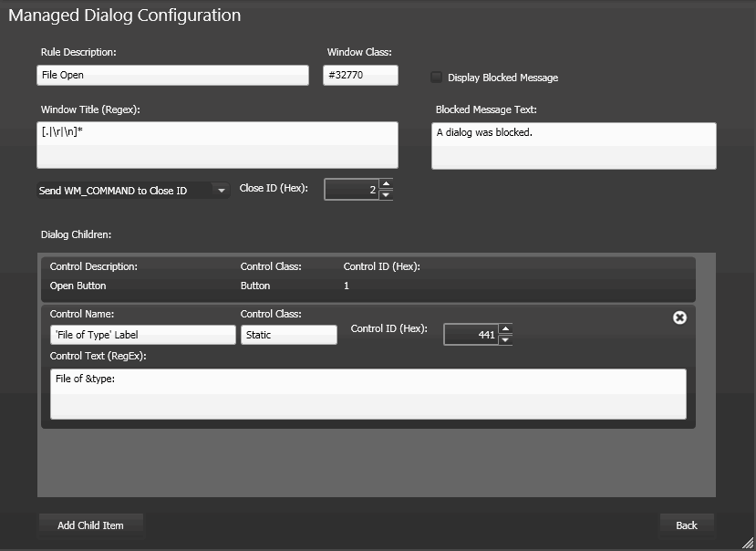Screen dimensions: 756x551
Task: Click the Display Blocked Message label
Action: [502, 78]
